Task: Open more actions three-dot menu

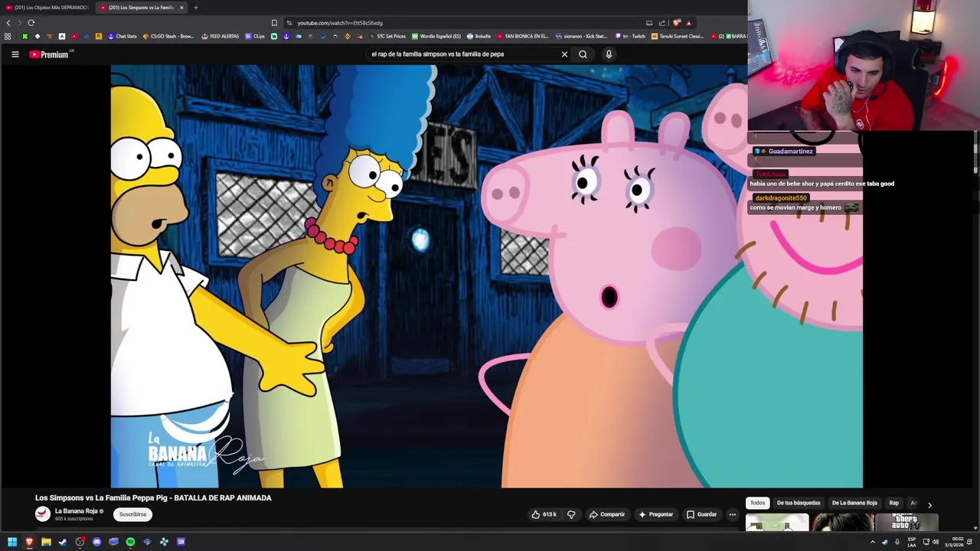Action: 733,514
